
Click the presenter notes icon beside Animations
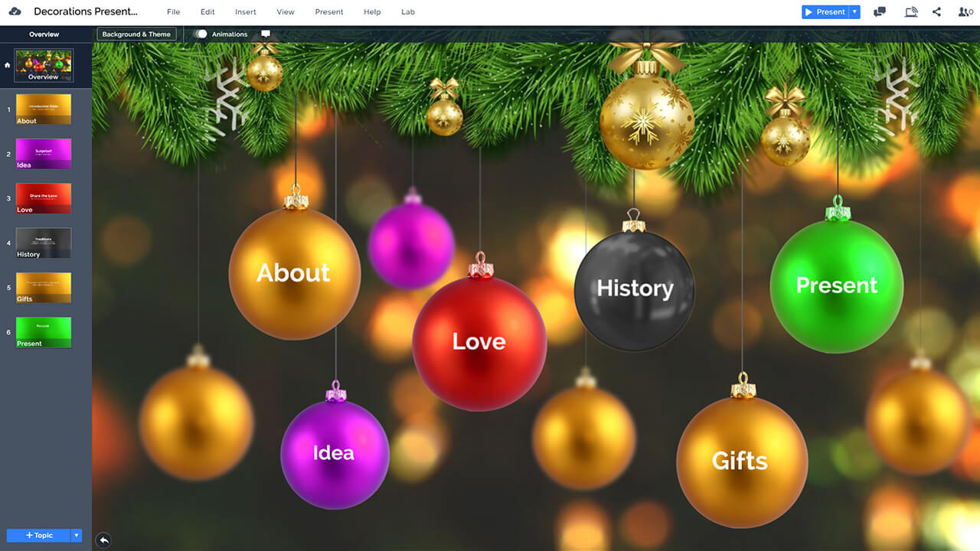tap(266, 34)
